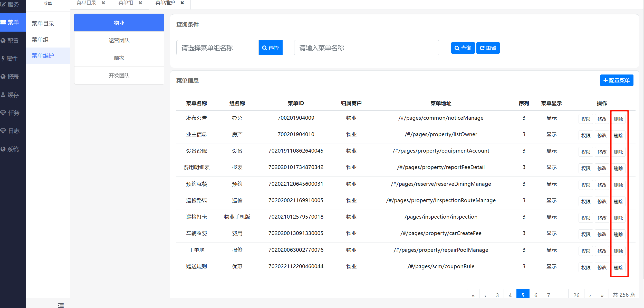Click the 菜单地址 column header
The image size is (644, 308).
coord(441,103)
